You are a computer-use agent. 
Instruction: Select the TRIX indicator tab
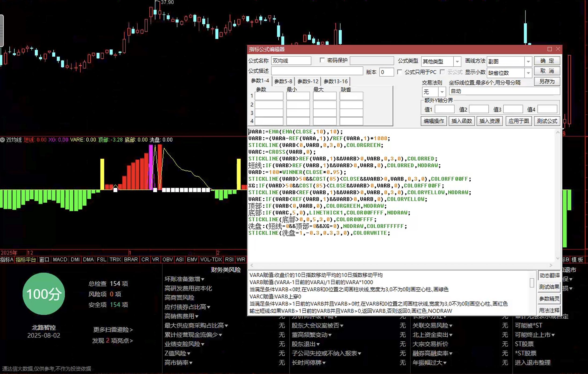coord(115,260)
